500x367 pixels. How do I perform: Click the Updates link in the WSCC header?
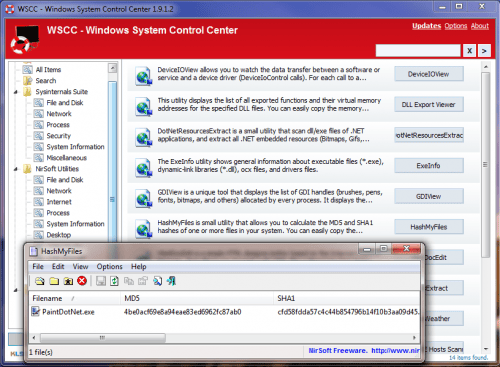pos(427,26)
